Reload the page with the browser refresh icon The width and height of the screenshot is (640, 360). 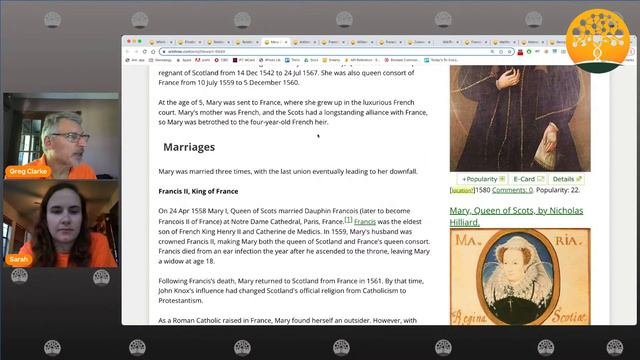tap(144, 52)
